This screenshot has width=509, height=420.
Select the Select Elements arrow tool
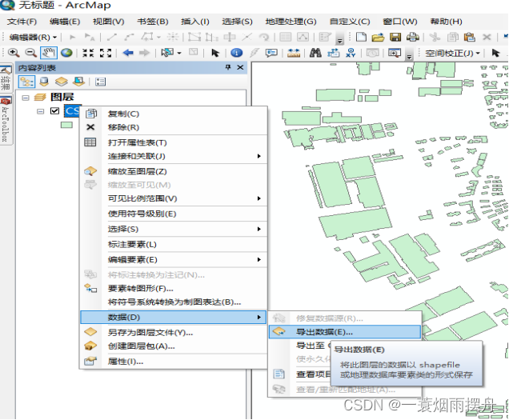(x=215, y=53)
